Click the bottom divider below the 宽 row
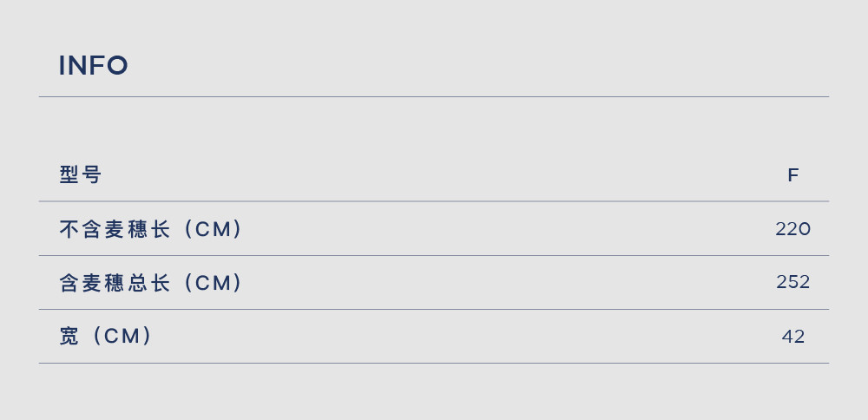868x420 pixels. [x=434, y=363]
